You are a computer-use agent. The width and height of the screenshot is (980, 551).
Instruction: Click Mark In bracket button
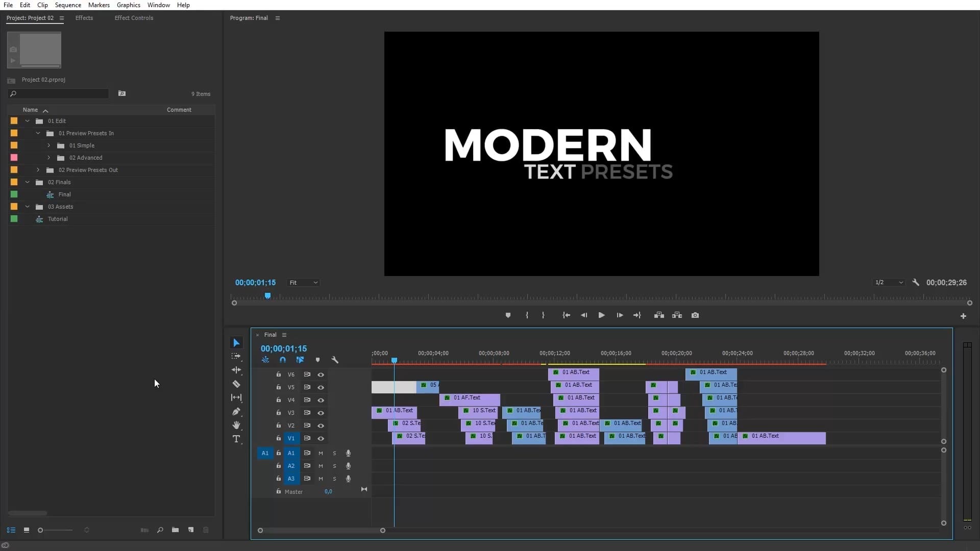click(x=527, y=315)
